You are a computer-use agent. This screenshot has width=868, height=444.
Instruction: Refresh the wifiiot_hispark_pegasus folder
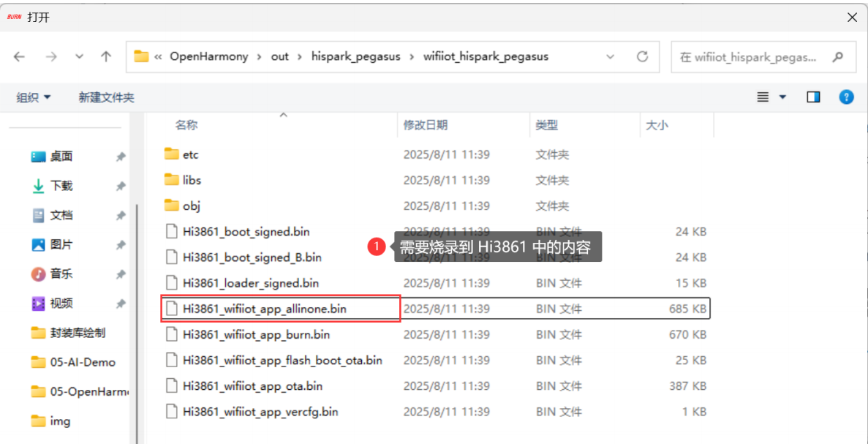coord(642,56)
